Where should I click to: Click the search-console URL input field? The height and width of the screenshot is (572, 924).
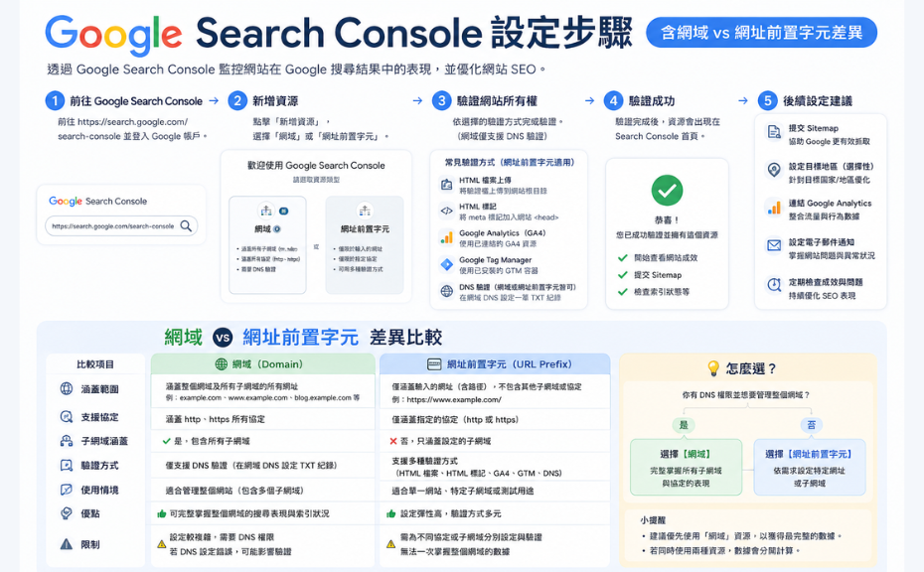121,225
